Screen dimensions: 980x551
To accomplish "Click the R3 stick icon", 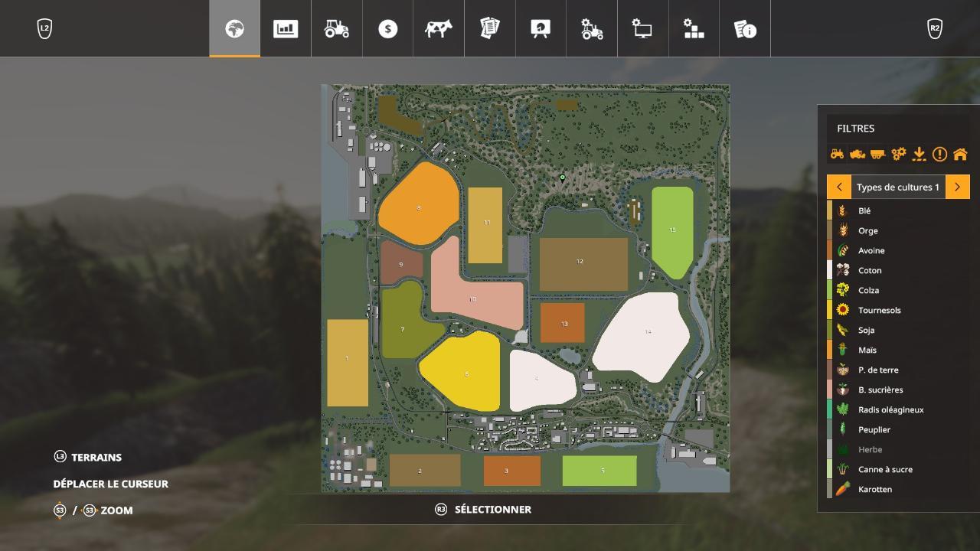I will click(441, 509).
